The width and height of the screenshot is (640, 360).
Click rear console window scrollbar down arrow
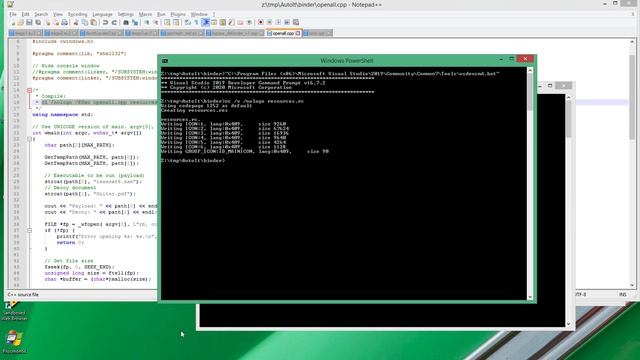(x=569, y=324)
